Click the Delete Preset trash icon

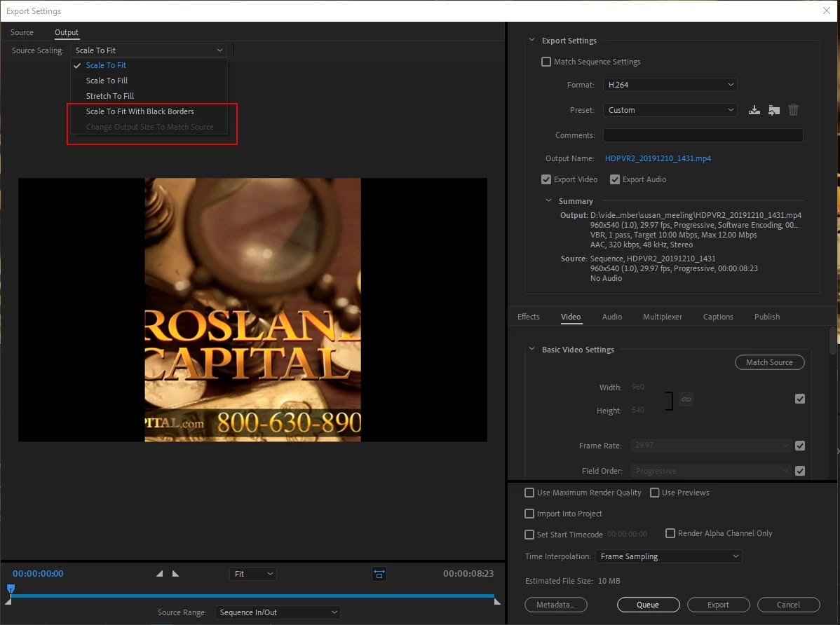(794, 110)
